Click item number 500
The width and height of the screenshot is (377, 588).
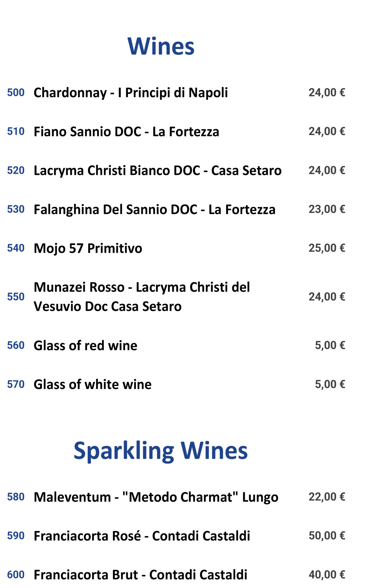point(16,92)
